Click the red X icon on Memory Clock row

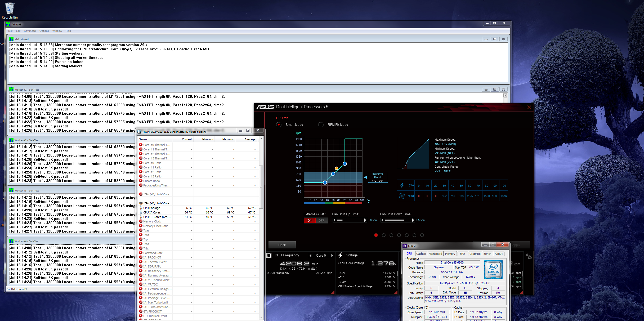point(141,221)
